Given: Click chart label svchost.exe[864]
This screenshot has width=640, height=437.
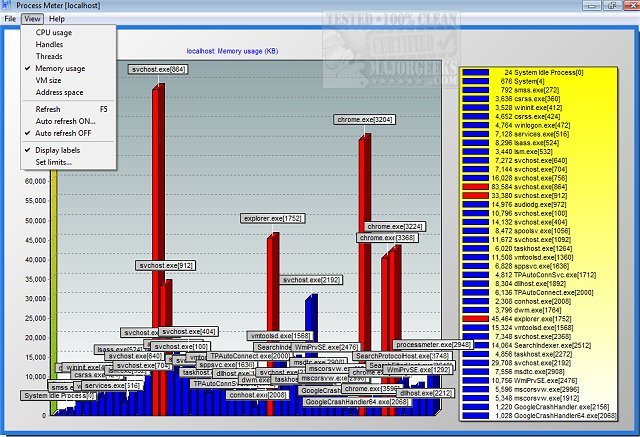Looking at the screenshot, I should tap(158, 69).
